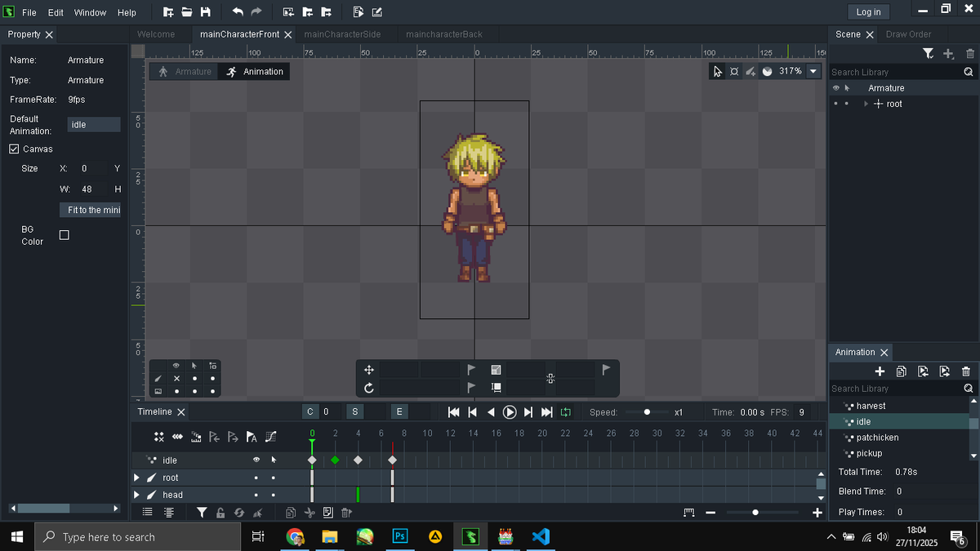Open Visual Studio Code from the taskbar
The image size is (980, 551).
click(x=541, y=536)
